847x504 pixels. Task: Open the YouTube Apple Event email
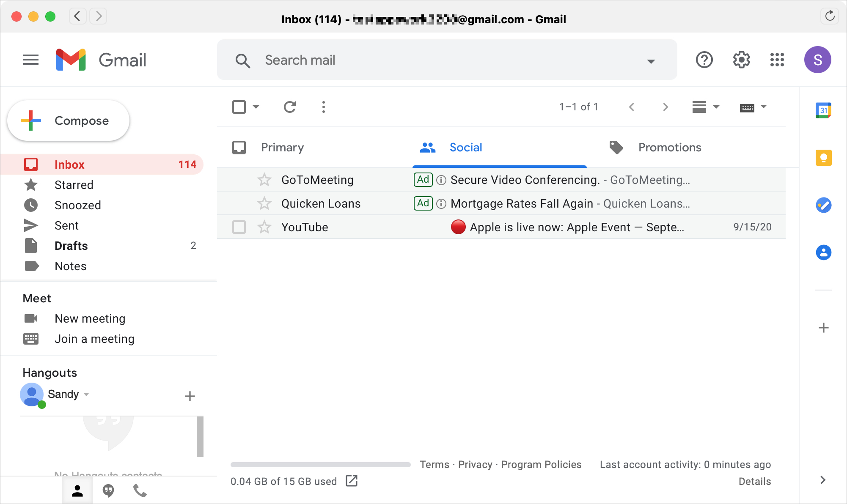click(501, 227)
